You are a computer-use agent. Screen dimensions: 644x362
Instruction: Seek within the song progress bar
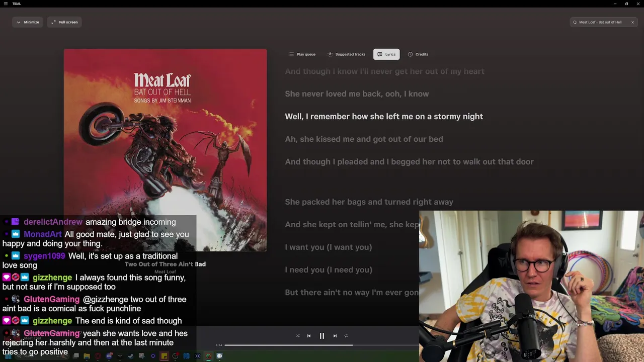coord(322,345)
